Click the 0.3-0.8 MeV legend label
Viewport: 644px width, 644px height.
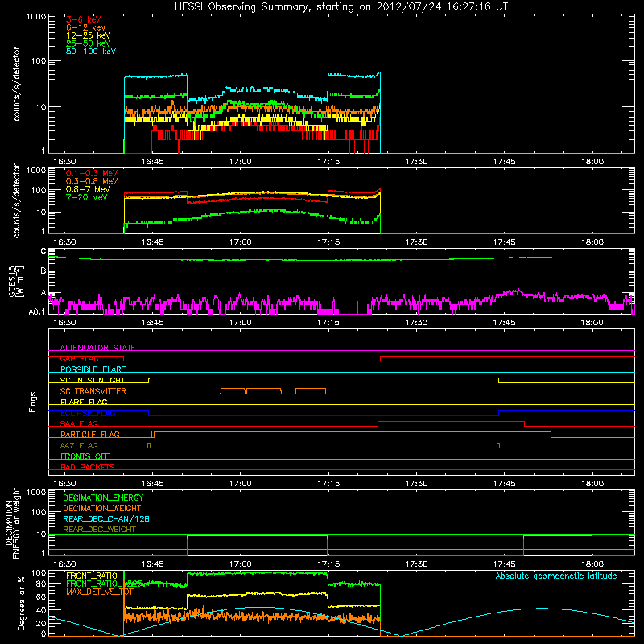click(x=92, y=181)
